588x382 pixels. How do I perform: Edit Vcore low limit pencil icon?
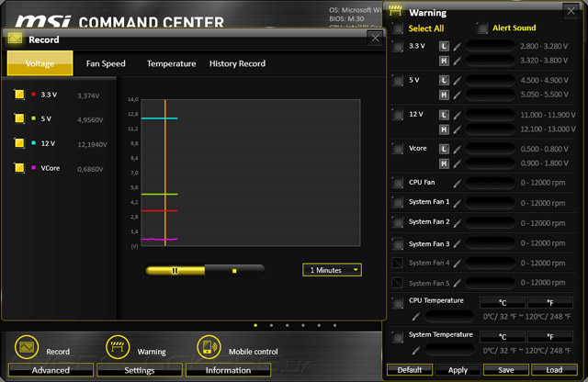click(458, 149)
